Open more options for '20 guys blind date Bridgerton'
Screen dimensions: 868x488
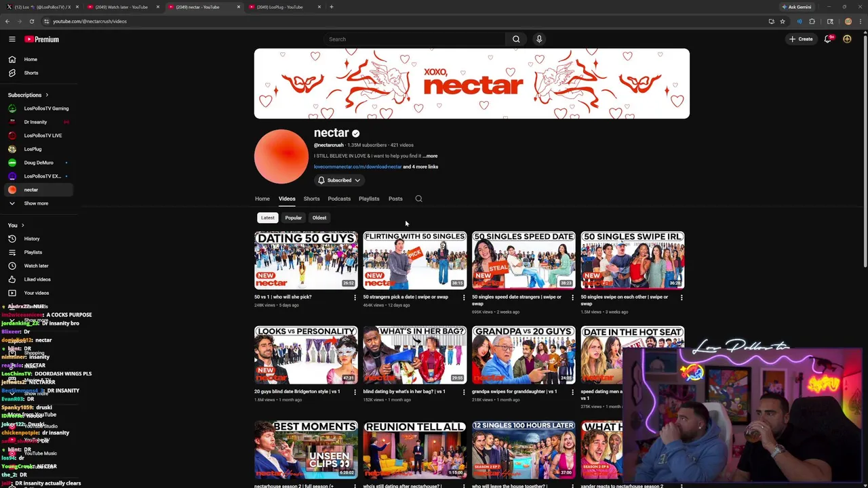coord(355,392)
